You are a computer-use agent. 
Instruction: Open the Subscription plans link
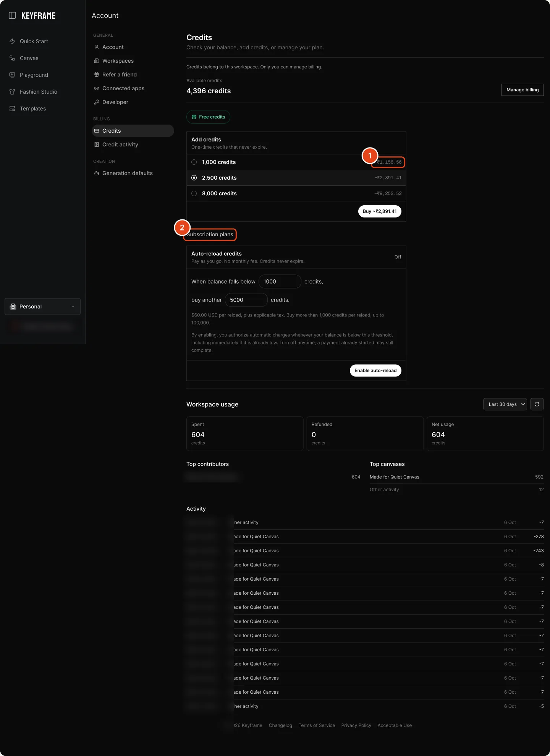pos(210,234)
